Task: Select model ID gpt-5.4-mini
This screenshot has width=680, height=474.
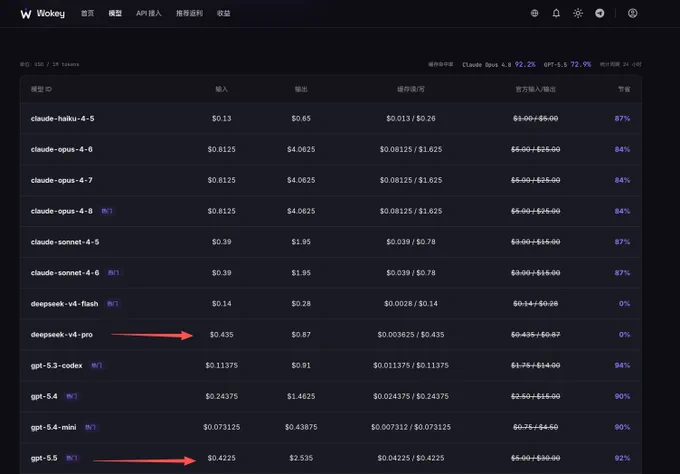Action: tap(53, 427)
